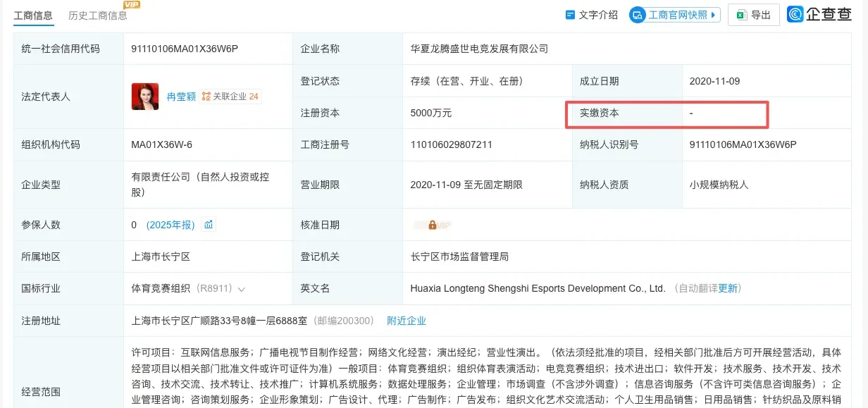Viewport: 868px width, 408px height.
Task: Click the 长宁区市场监督管理局 registration authority
Action: (459, 256)
